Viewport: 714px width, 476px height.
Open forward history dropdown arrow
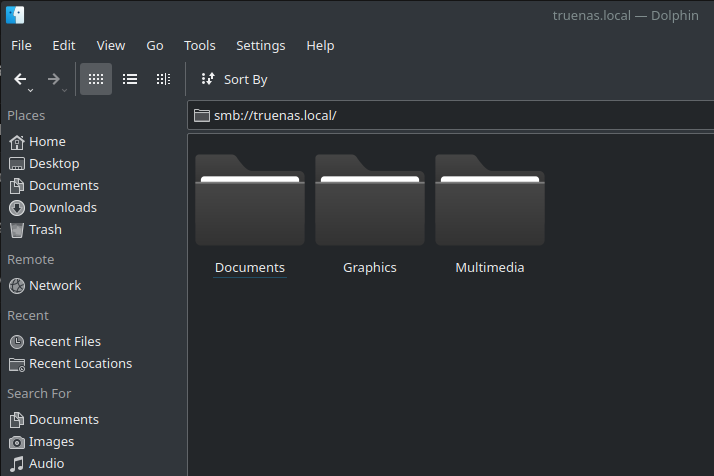[64, 91]
